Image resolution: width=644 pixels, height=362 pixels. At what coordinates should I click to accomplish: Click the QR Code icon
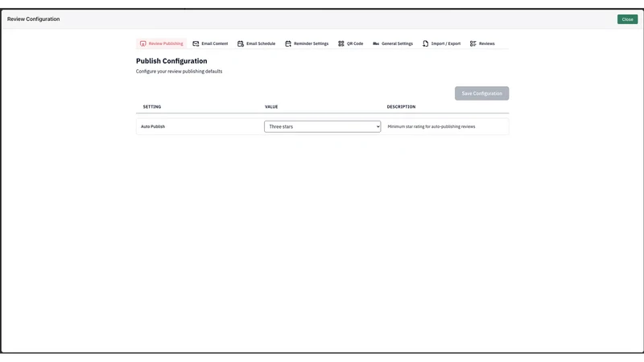pyautogui.click(x=341, y=43)
